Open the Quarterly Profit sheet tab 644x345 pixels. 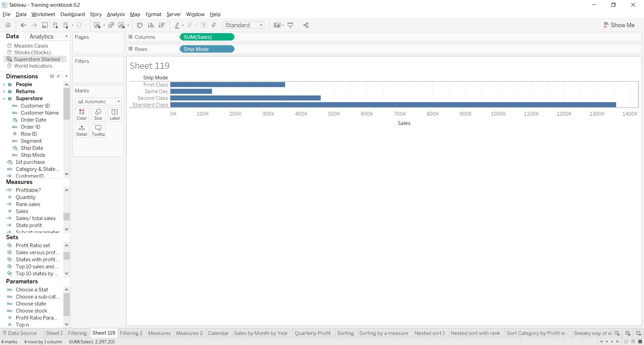pyautogui.click(x=313, y=333)
